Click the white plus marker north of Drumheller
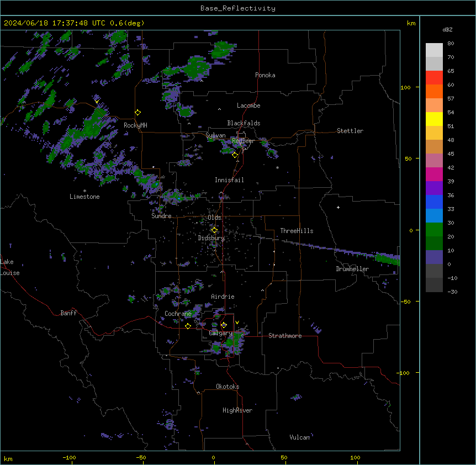476x465 pixels. pyautogui.click(x=338, y=207)
